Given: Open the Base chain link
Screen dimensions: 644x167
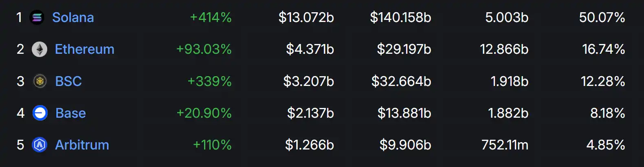Looking at the screenshot, I should point(70,113).
